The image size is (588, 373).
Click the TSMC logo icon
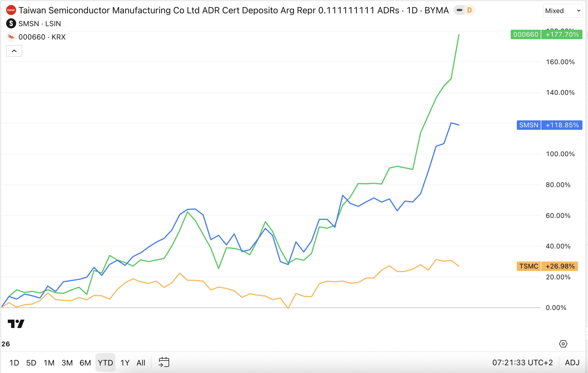[11, 10]
